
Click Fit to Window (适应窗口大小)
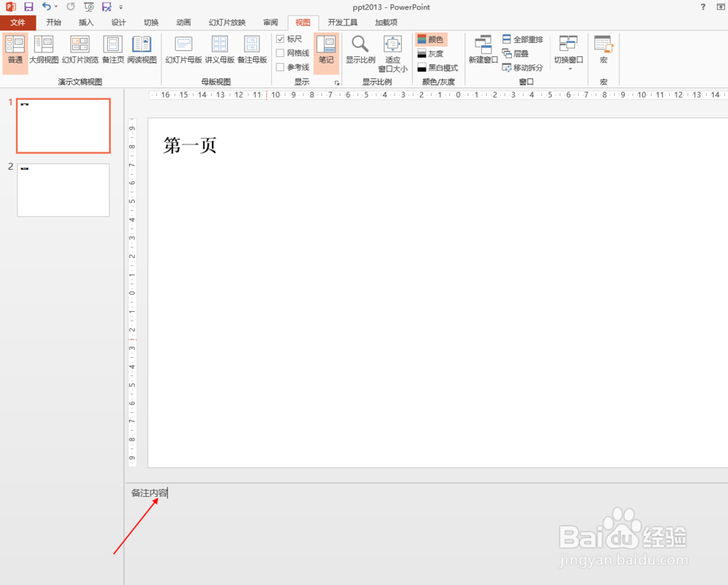point(393,51)
